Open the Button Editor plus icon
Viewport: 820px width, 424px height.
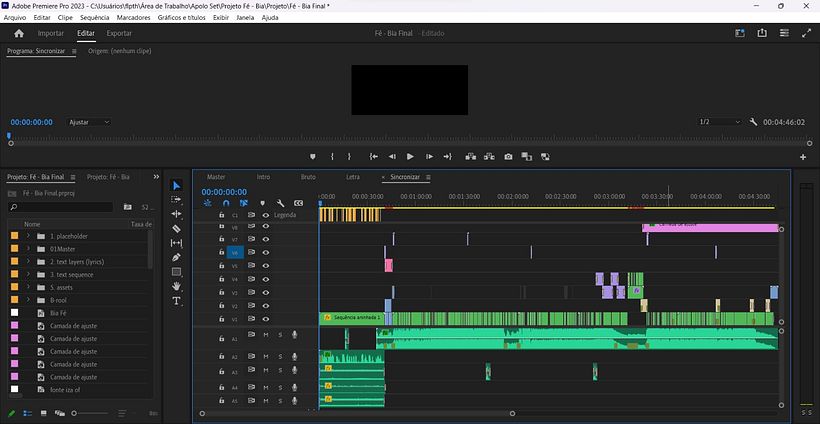pos(803,157)
